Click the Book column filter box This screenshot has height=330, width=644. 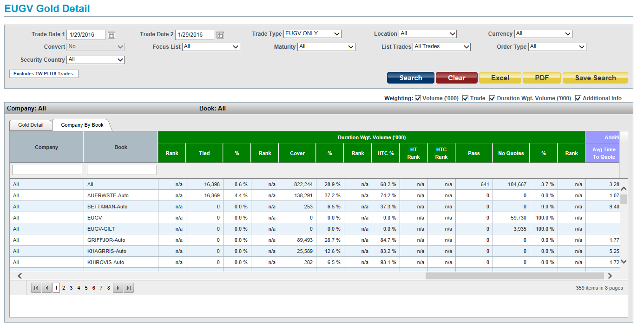[122, 170]
